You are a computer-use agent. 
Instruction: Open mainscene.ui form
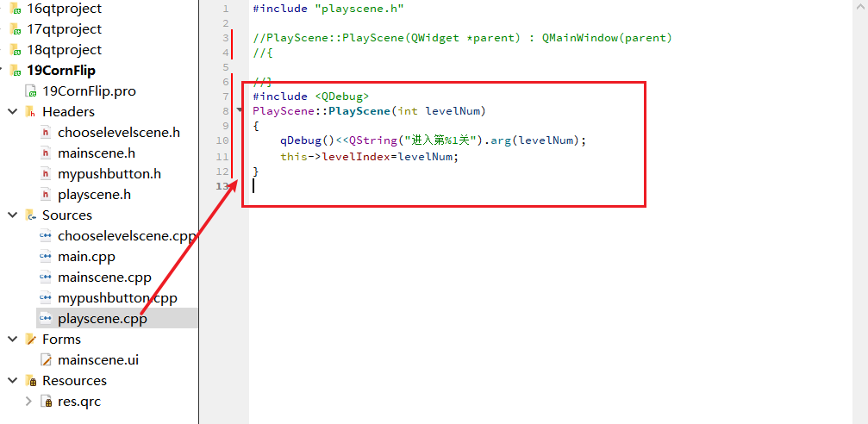(x=98, y=360)
